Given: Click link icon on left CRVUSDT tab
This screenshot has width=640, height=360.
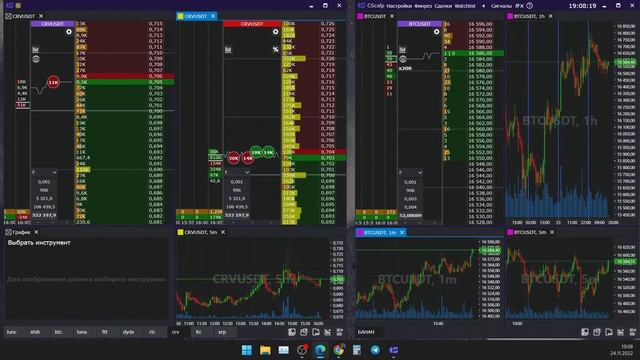Looking at the screenshot, I should [x=8, y=16].
